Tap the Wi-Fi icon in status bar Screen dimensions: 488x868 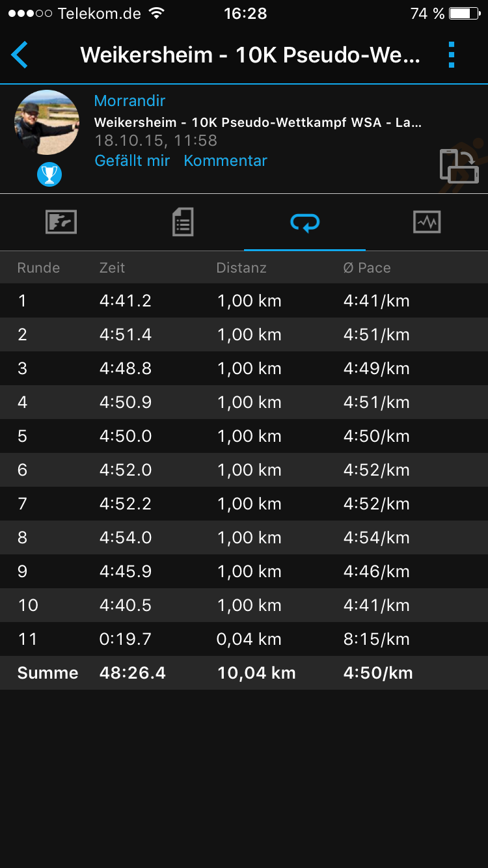coord(156,14)
